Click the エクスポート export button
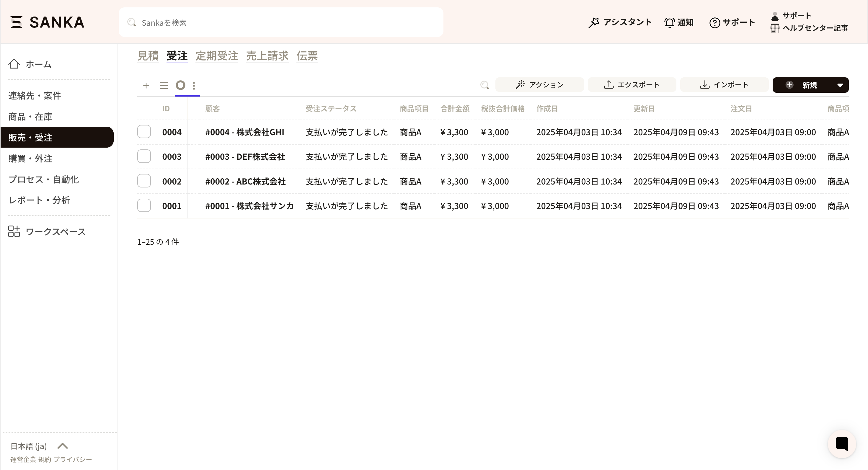The image size is (868, 470). (632, 85)
